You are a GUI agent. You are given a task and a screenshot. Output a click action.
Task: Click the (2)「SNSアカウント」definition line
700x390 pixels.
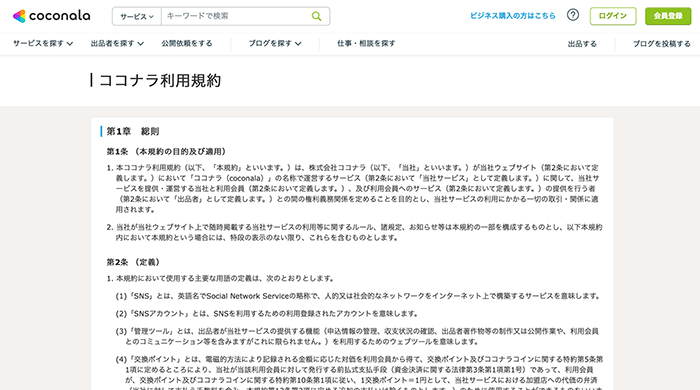pyautogui.click(x=267, y=314)
